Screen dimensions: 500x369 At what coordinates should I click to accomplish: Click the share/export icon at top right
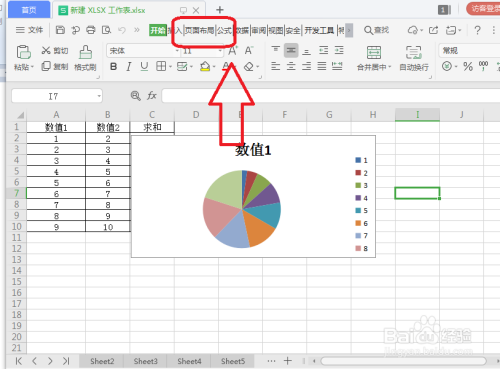[433, 30]
